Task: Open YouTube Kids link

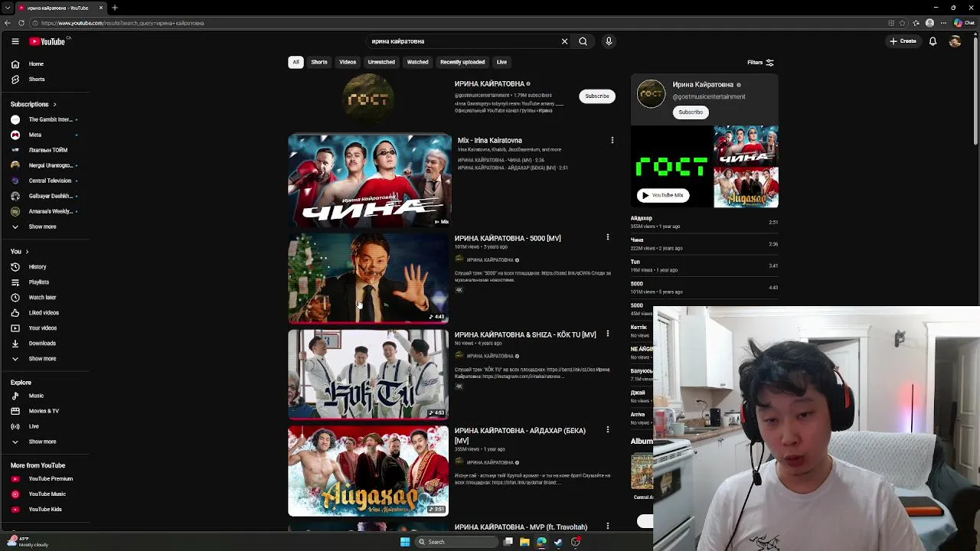Action: click(45, 510)
